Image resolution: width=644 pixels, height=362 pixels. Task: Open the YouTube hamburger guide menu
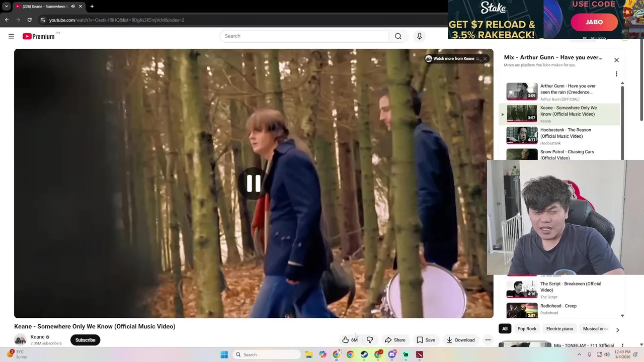pyautogui.click(x=11, y=36)
